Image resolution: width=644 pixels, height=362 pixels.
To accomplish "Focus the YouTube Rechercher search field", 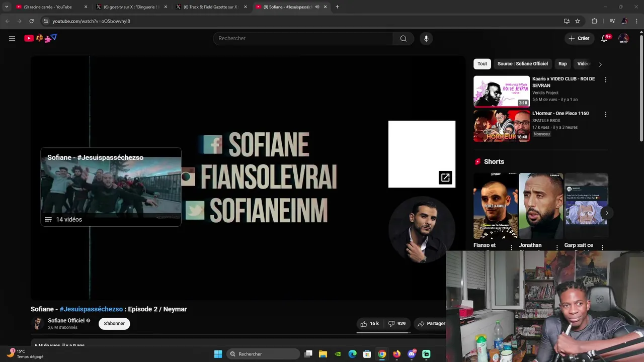I will tap(303, 38).
